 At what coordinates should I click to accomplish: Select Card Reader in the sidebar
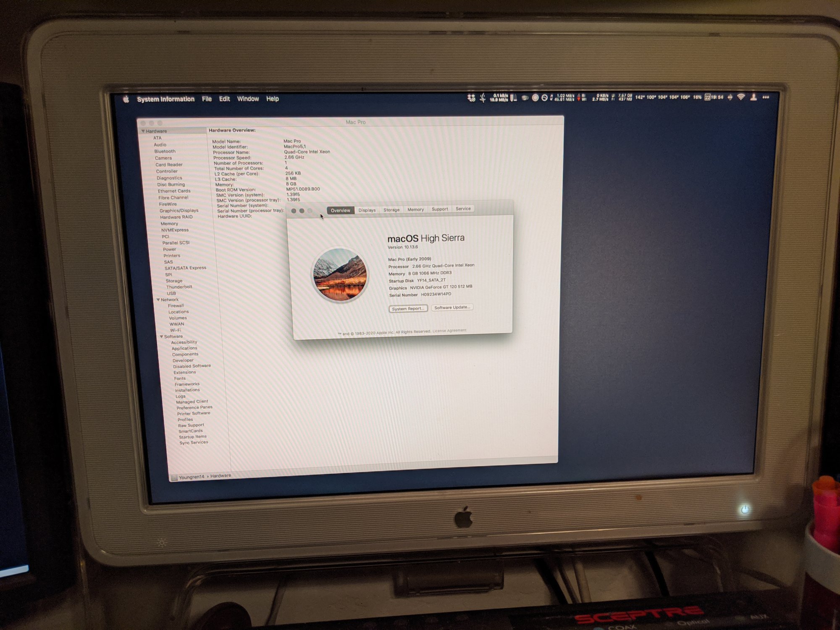pyautogui.click(x=169, y=165)
